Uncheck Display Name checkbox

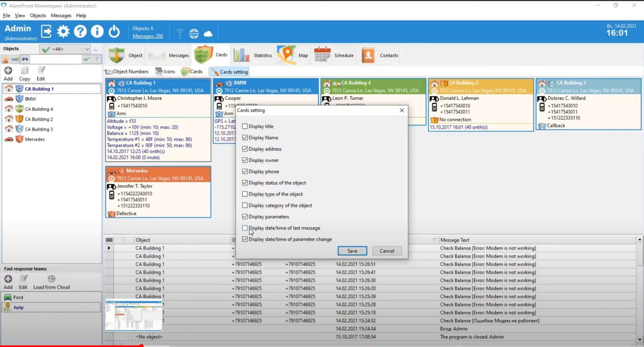[245, 137]
